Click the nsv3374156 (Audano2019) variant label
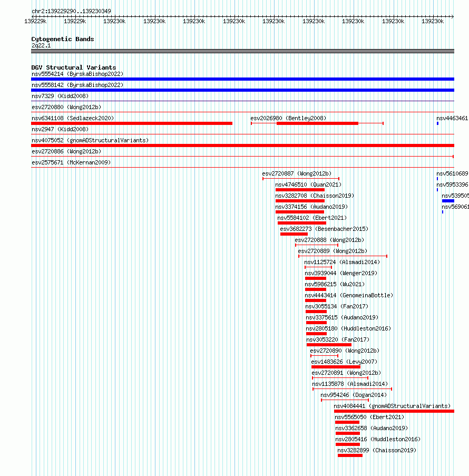This screenshot has height=476, width=469. point(311,207)
